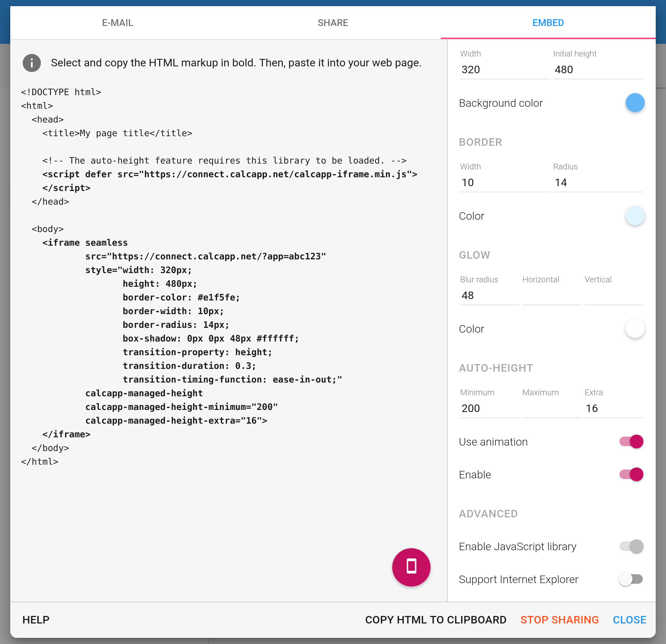
Task: Toggle the Use animation switch
Action: point(631,441)
